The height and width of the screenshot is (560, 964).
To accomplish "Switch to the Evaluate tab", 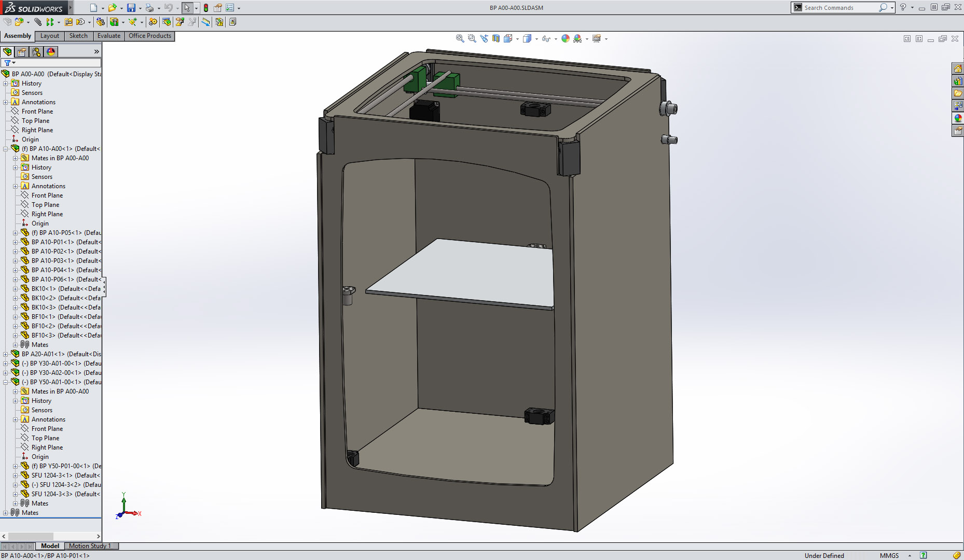I will pos(109,36).
